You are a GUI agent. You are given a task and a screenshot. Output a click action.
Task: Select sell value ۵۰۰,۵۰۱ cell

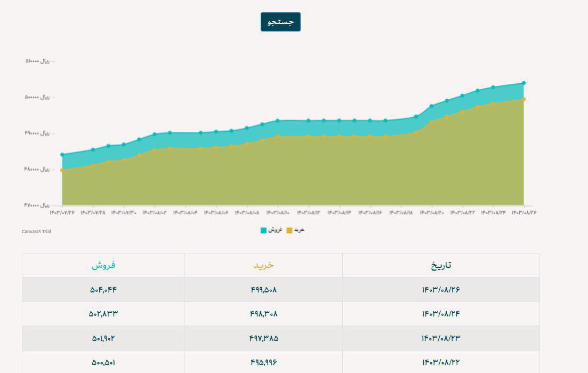(103, 362)
